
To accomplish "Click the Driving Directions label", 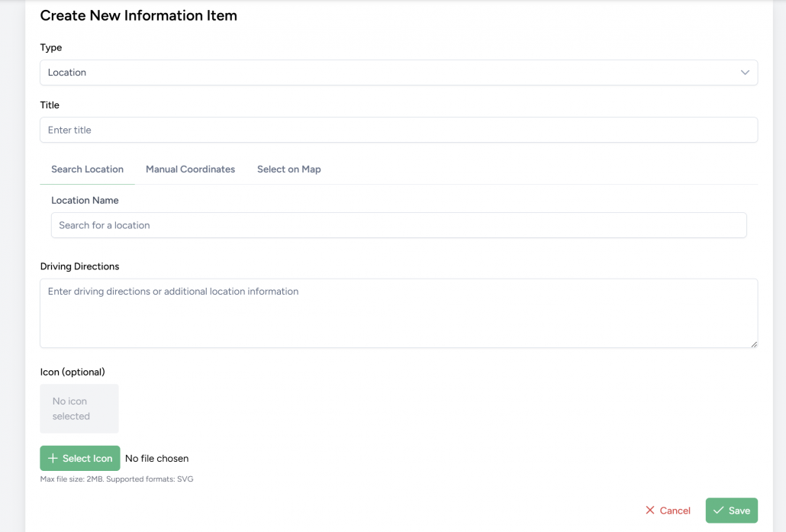I will click(x=79, y=266).
